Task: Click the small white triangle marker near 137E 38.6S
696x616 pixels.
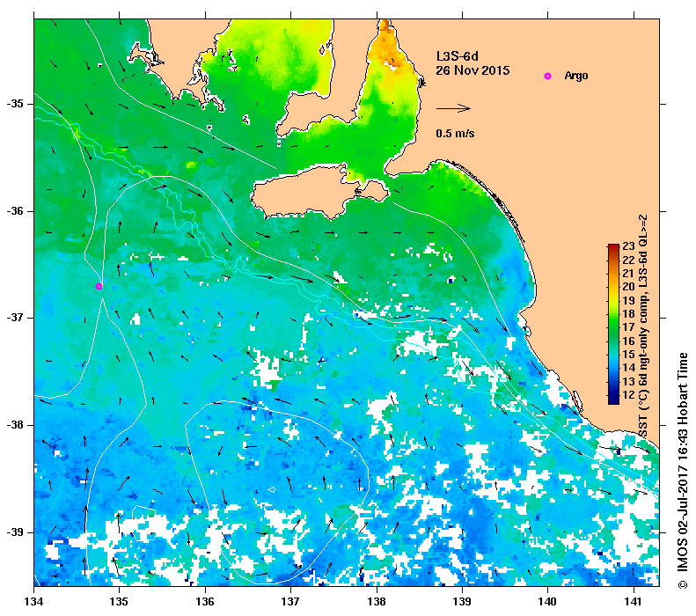Action: pos(272,489)
